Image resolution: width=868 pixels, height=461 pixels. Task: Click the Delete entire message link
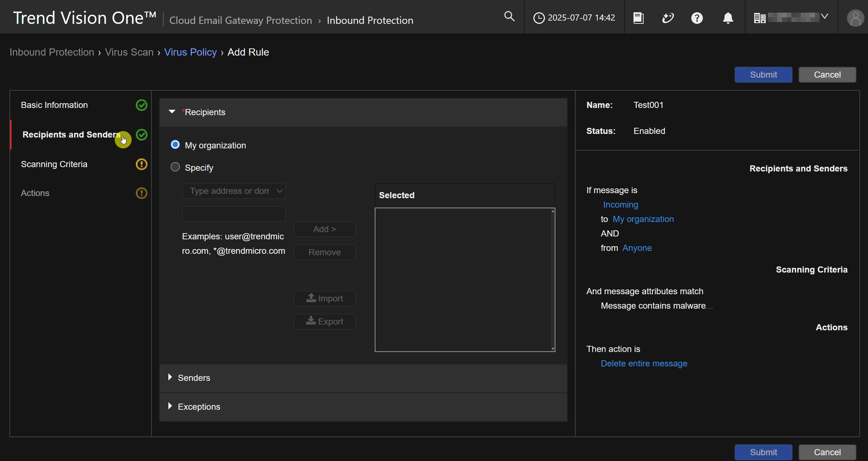644,364
